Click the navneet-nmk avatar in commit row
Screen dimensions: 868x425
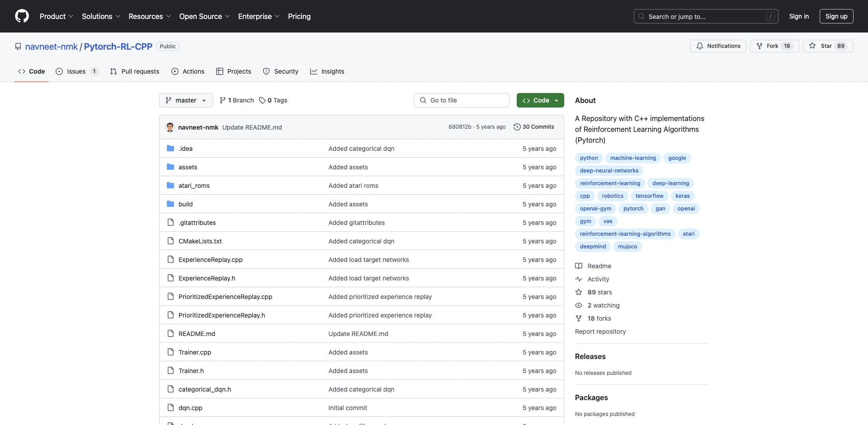[x=170, y=127]
